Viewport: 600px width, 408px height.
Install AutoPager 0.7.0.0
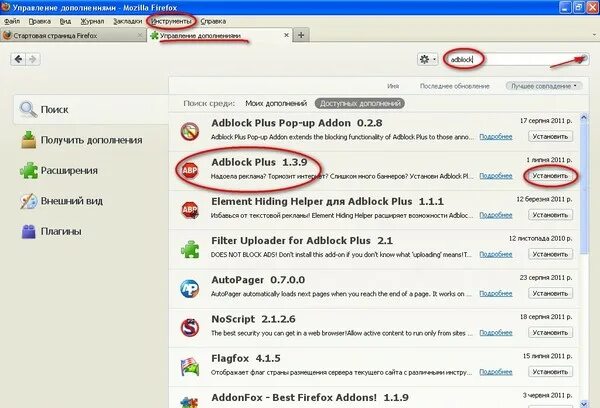(x=550, y=294)
